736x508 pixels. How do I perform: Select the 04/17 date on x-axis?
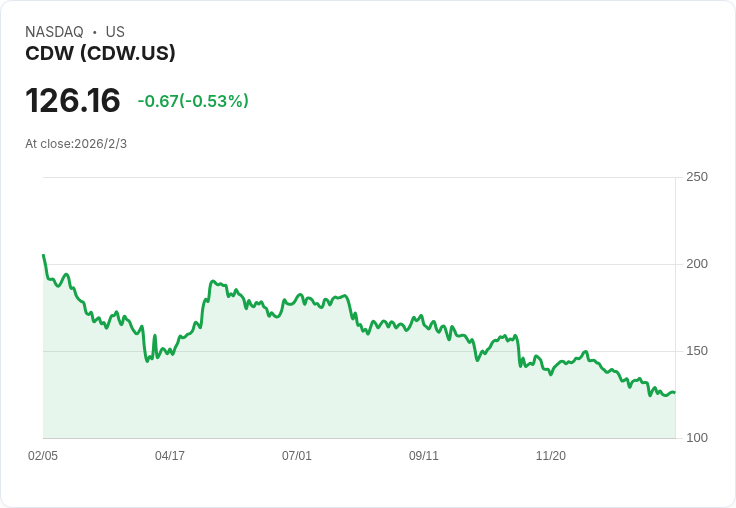click(x=170, y=456)
